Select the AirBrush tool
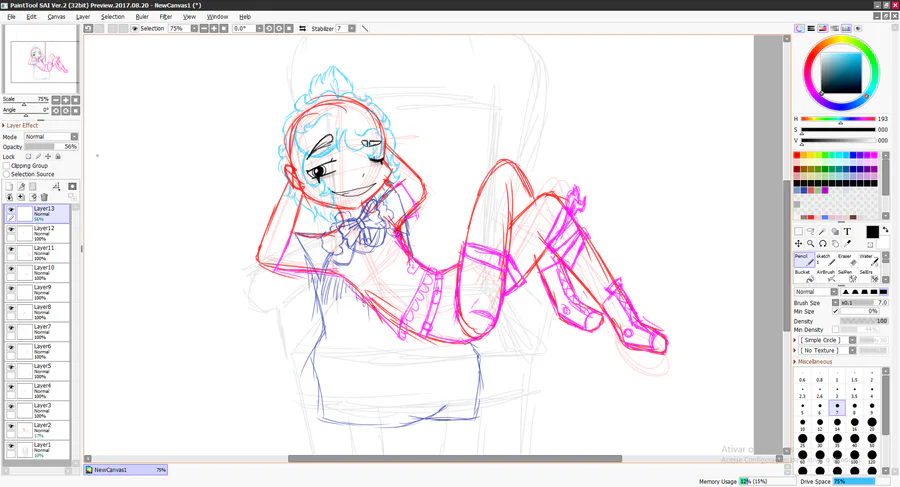 tap(825, 276)
